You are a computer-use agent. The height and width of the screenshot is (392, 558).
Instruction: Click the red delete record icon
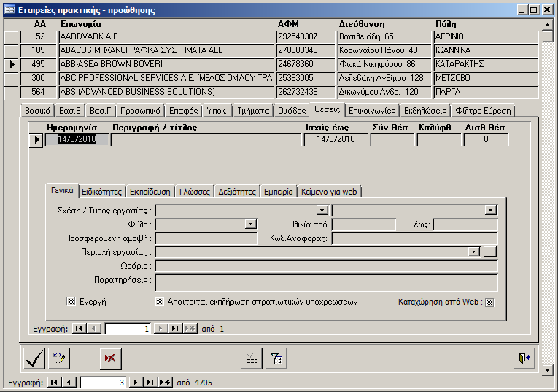pyautogui.click(x=111, y=358)
